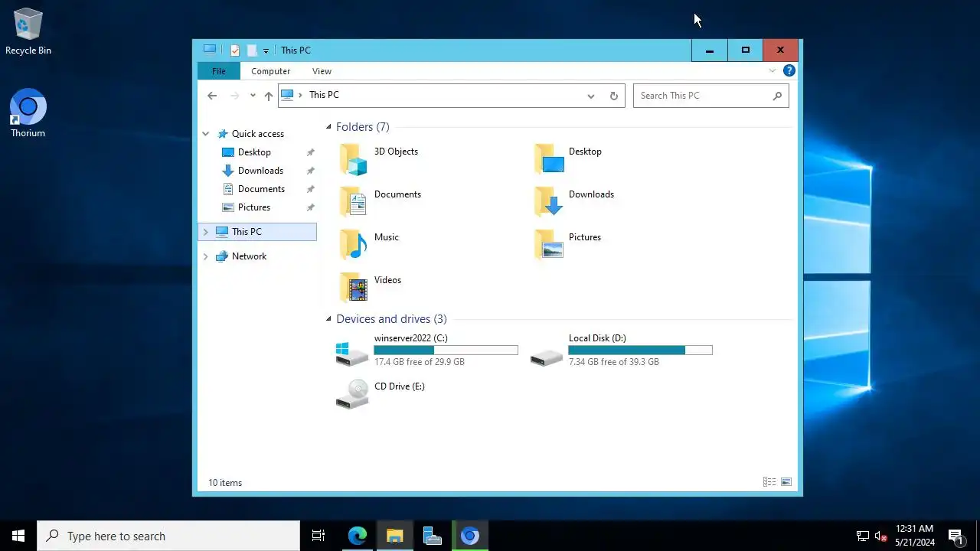Open the address bar history dropdown
This screenshot has width=980, height=551.
590,96
